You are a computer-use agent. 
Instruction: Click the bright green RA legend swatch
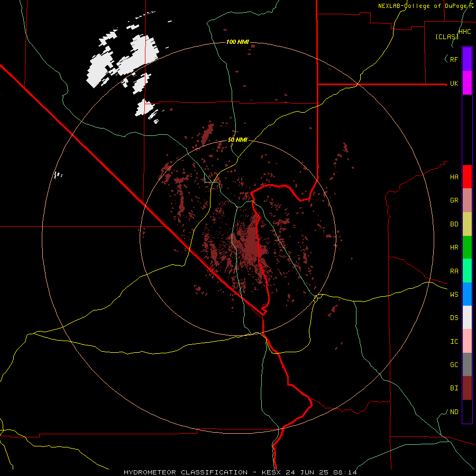467,271
